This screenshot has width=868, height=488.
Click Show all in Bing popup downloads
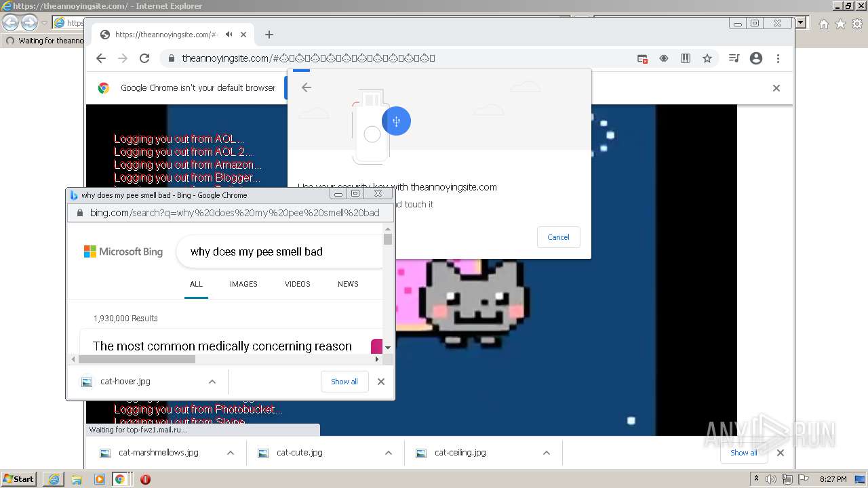[344, 382]
